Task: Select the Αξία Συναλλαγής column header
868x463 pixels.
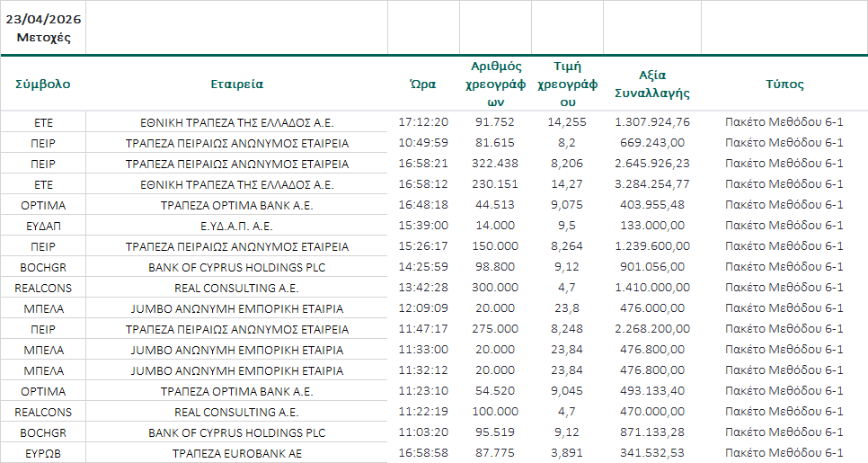Action: 651,84
